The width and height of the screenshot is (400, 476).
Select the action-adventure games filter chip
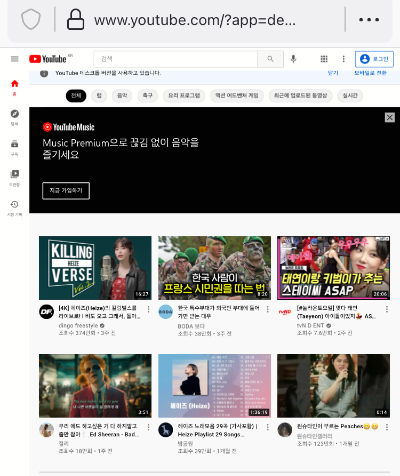237,96
